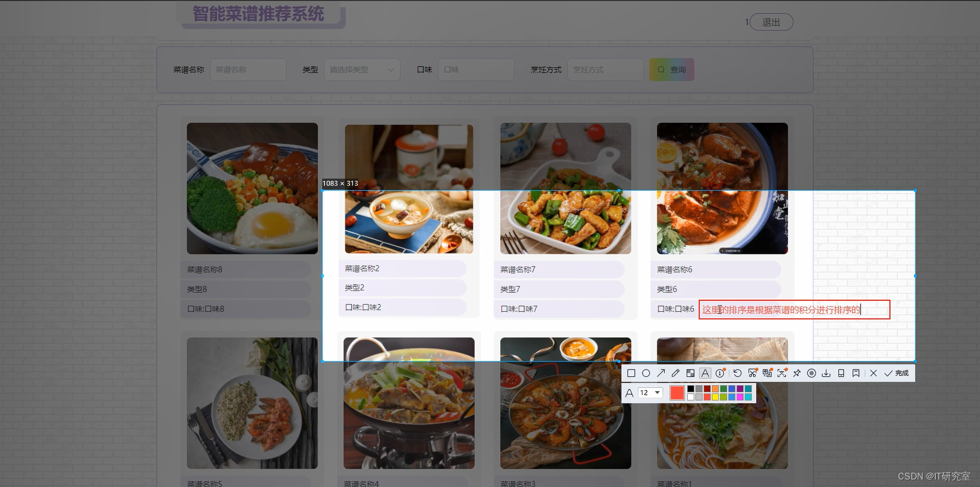This screenshot has height=487, width=980.
Task: Click the bookmark favorite icon
Action: point(856,373)
